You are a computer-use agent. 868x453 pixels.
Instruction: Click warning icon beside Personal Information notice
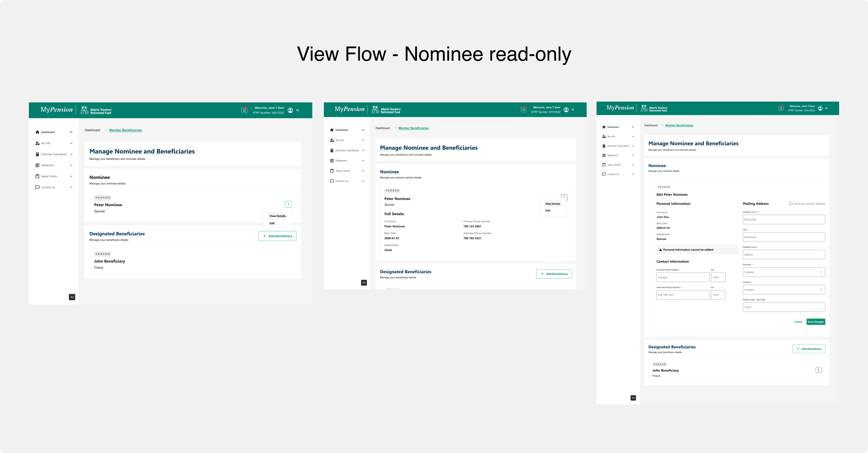[x=660, y=250]
